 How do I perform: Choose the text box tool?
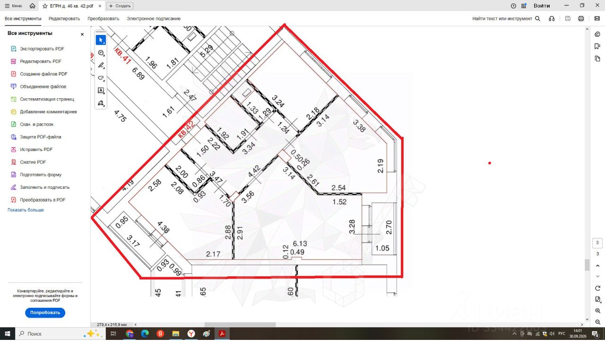click(x=101, y=90)
